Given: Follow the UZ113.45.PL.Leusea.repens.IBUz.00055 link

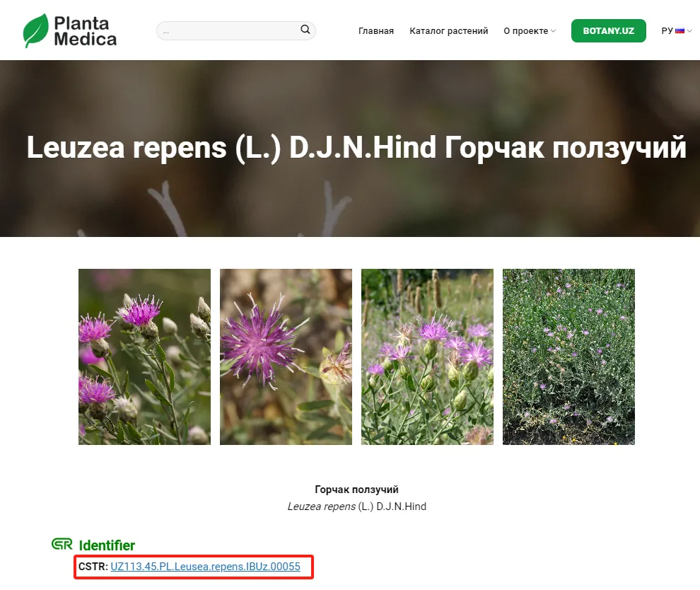Looking at the screenshot, I should point(205,567).
